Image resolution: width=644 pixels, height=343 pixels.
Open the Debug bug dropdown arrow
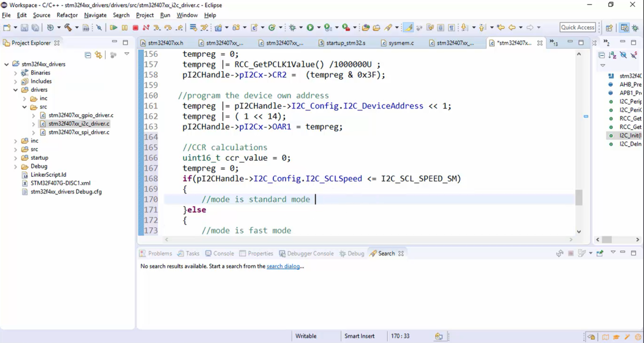[x=301, y=27]
